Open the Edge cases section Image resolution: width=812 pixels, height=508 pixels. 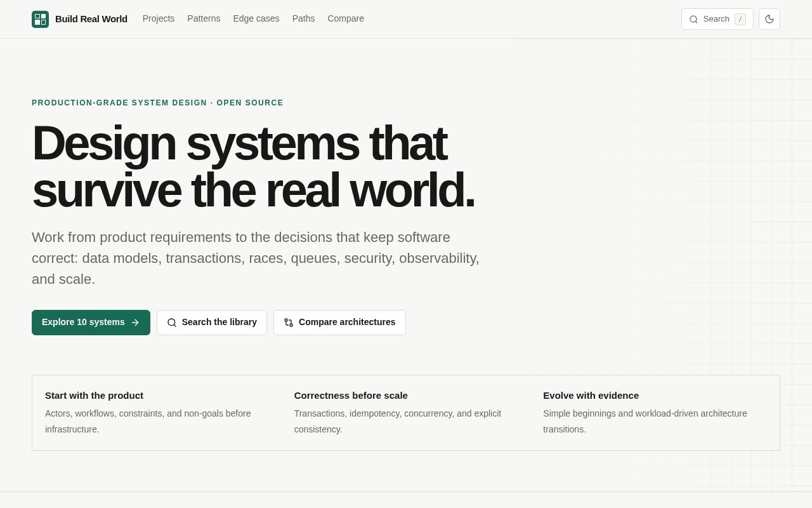click(256, 18)
